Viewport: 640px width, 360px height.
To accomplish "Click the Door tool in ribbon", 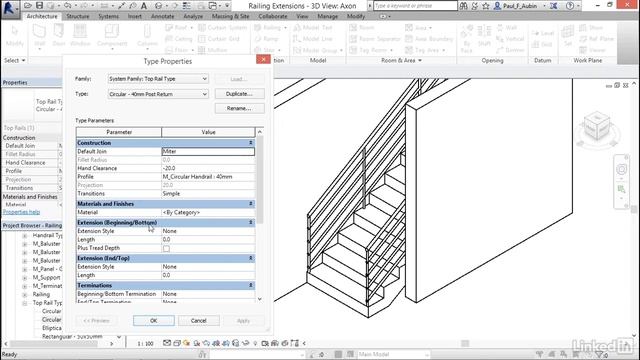I will [59, 36].
